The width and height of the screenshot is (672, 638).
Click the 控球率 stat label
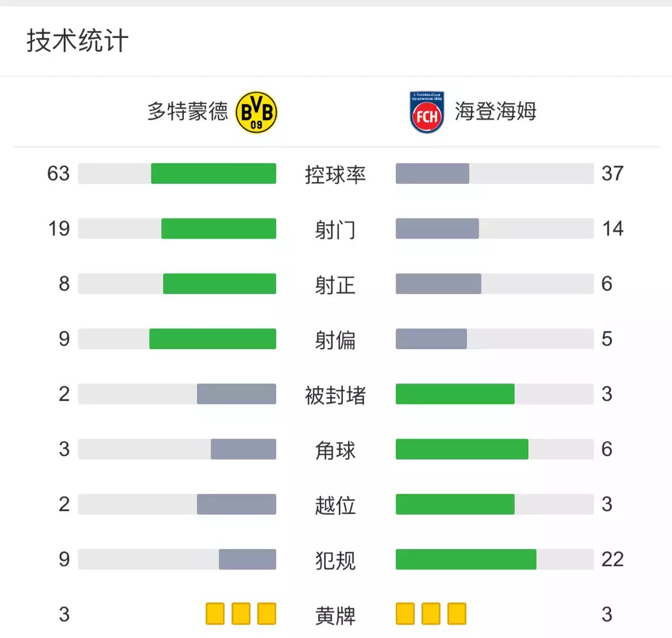pyautogui.click(x=335, y=175)
